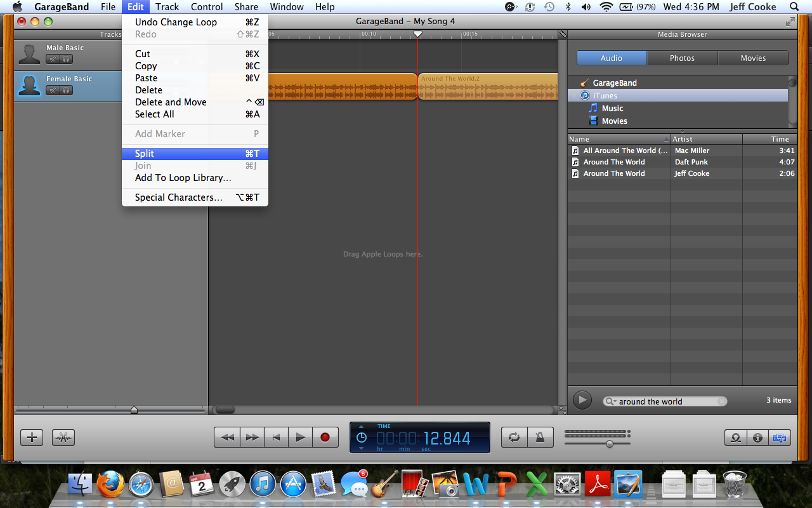Switch to the Movies tab
This screenshot has width=812, height=508.
click(753, 58)
